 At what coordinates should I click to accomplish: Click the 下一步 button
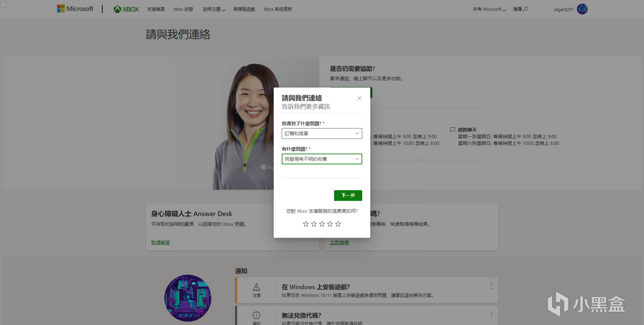pyautogui.click(x=348, y=195)
